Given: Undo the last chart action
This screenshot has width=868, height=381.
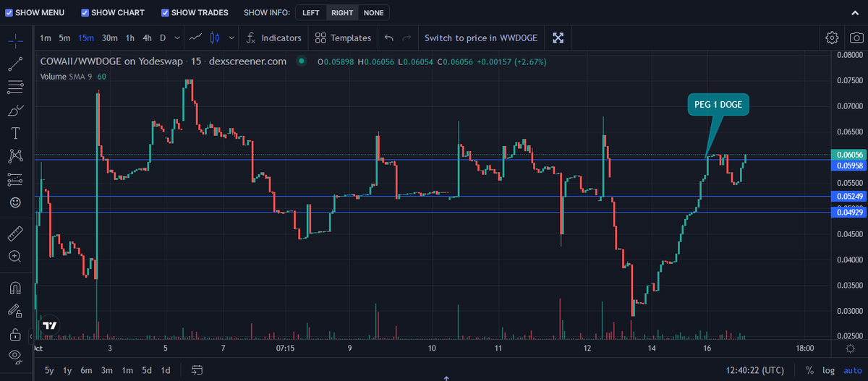Looking at the screenshot, I should (389, 38).
